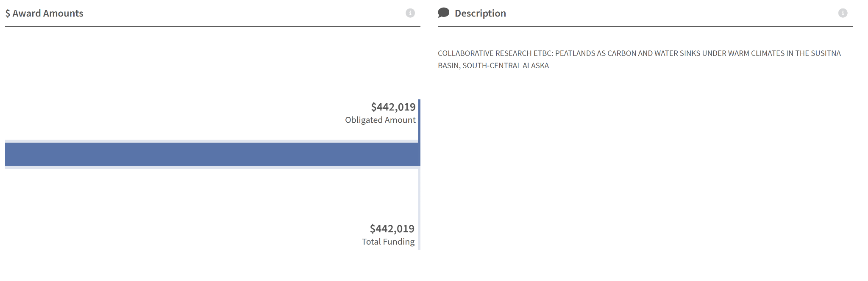The height and width of the screenshot is (281, 868).
Task: Click the speech bubble Description icon
Action: [x=443, y=13]
